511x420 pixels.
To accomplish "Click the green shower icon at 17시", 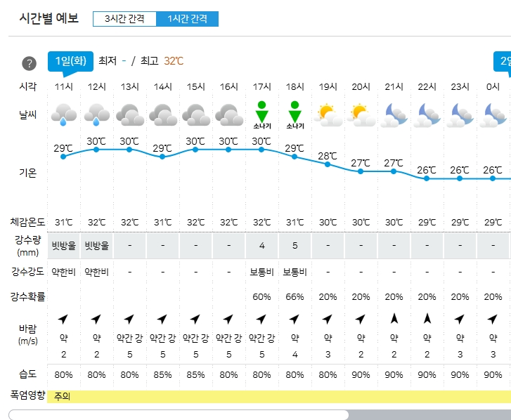I will point(261,114).
